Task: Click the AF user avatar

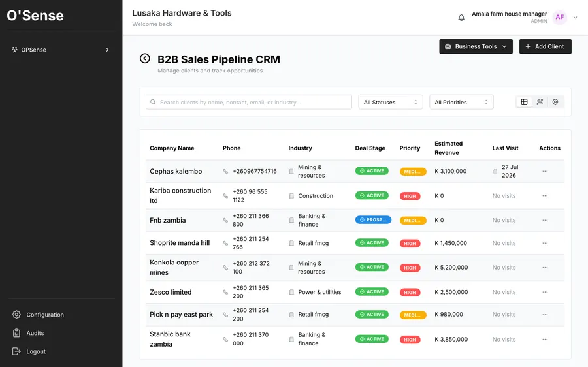Action: coord(560,17)
